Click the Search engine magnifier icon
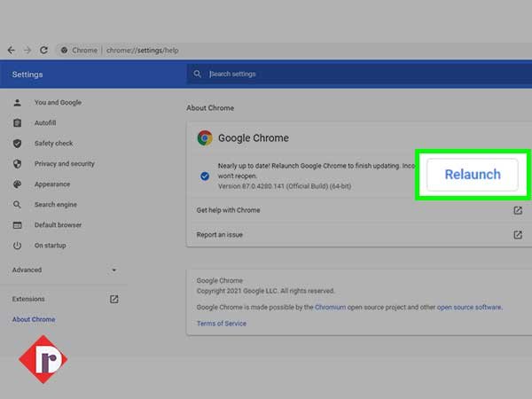Screen dimensions: 532x399 coord(17,205)
